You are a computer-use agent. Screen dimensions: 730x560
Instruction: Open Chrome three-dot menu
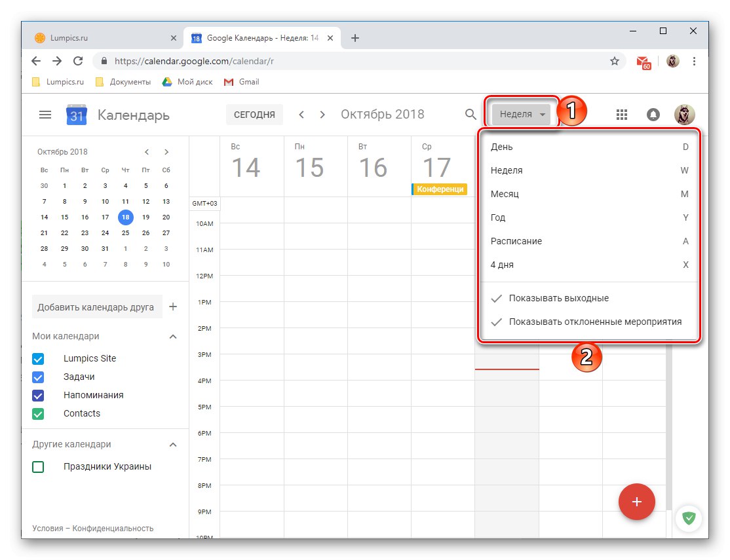coord(694,61)
